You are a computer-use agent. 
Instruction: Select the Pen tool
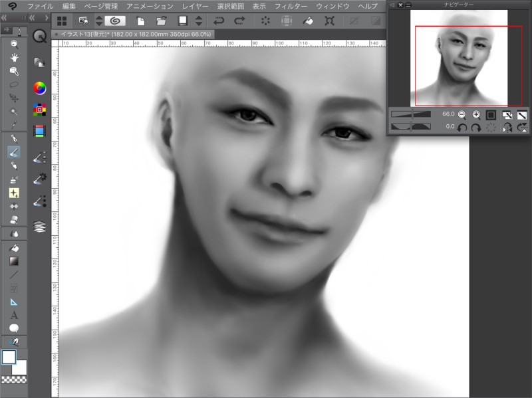click(x=14, y=139)
